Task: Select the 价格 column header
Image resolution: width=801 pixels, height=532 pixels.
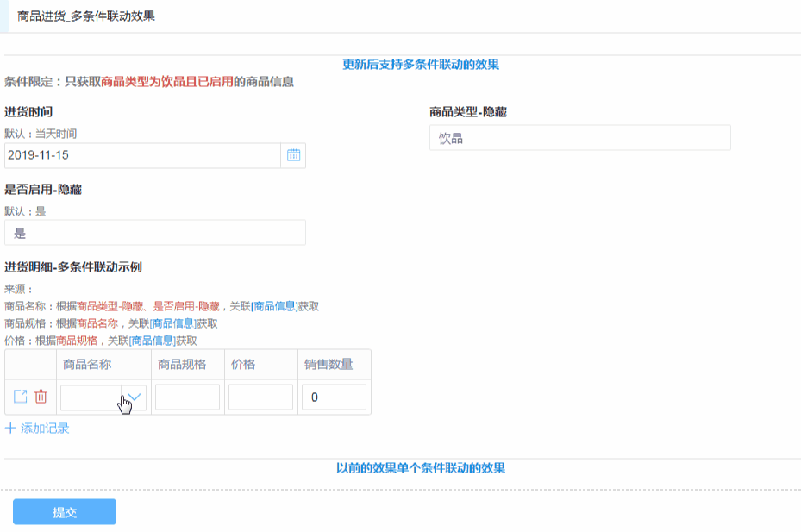Action: 243,364
